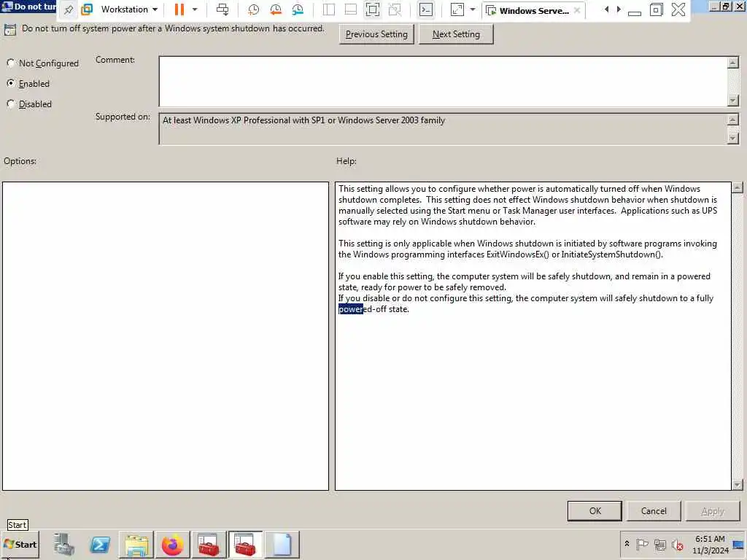Viewport: 747px width, 560px height.
Task: Open Server Manager from the taskbar
Action: tap(63, 544)
